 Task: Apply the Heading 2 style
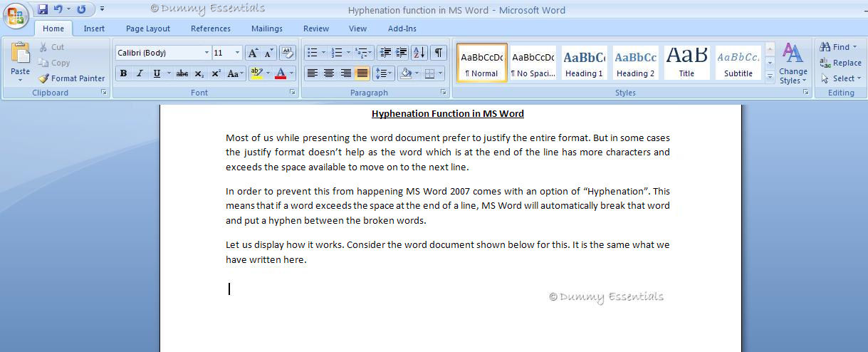(635, 63)
